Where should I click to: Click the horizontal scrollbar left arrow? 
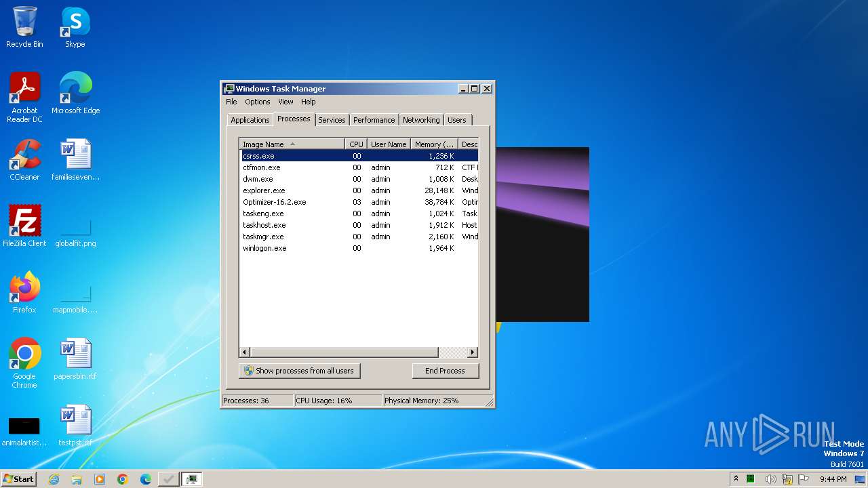(245, 352)
